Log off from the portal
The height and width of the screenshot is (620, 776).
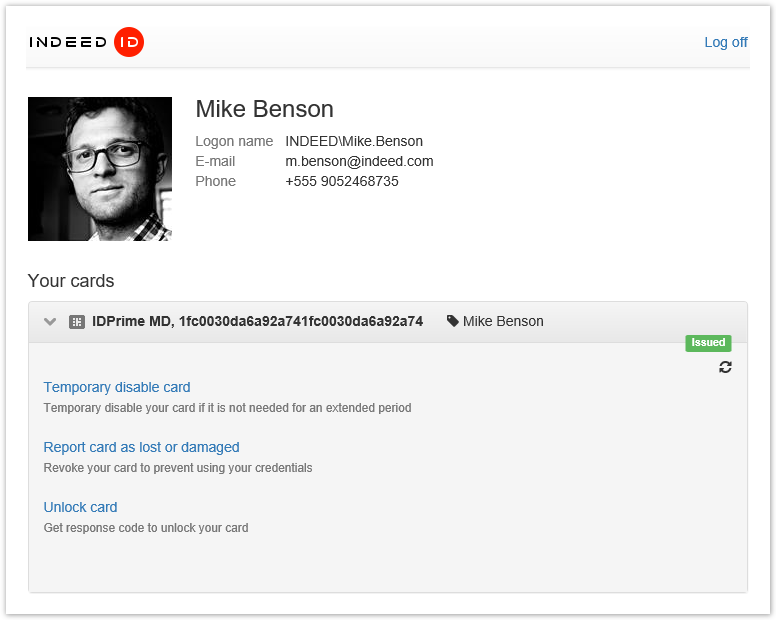point(725,42)
